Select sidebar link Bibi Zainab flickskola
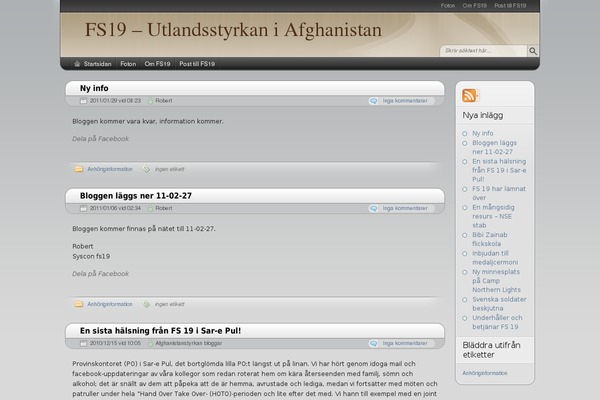 [490, 239]
